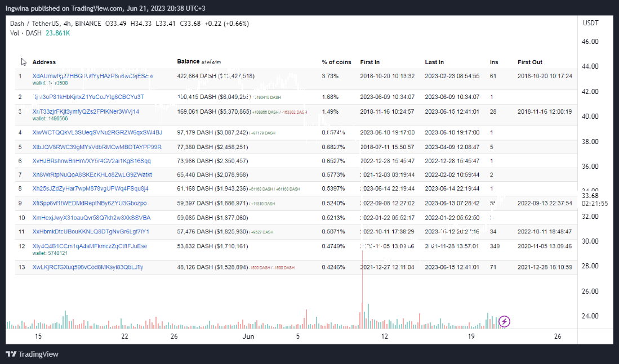This screenshot has width=619, height=364.
Task: Click the 0.6827% coins share value
Action: pos(333,147)
